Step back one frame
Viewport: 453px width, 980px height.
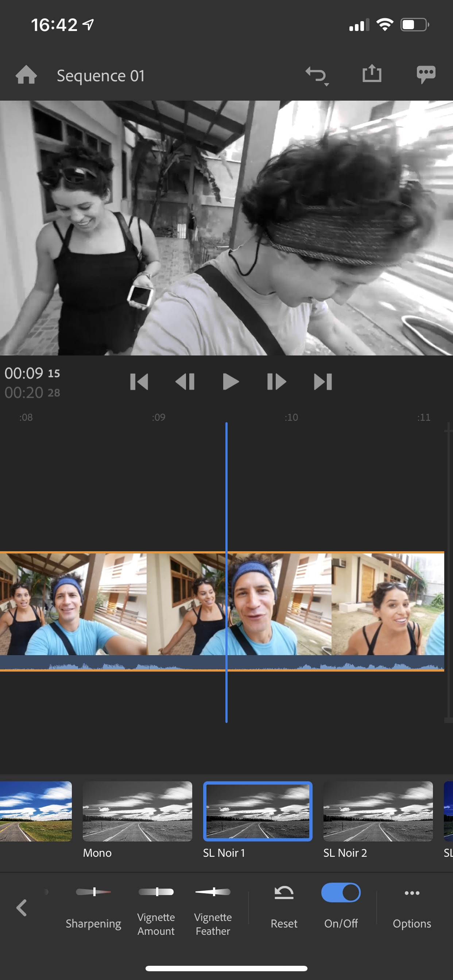point(185,382)
